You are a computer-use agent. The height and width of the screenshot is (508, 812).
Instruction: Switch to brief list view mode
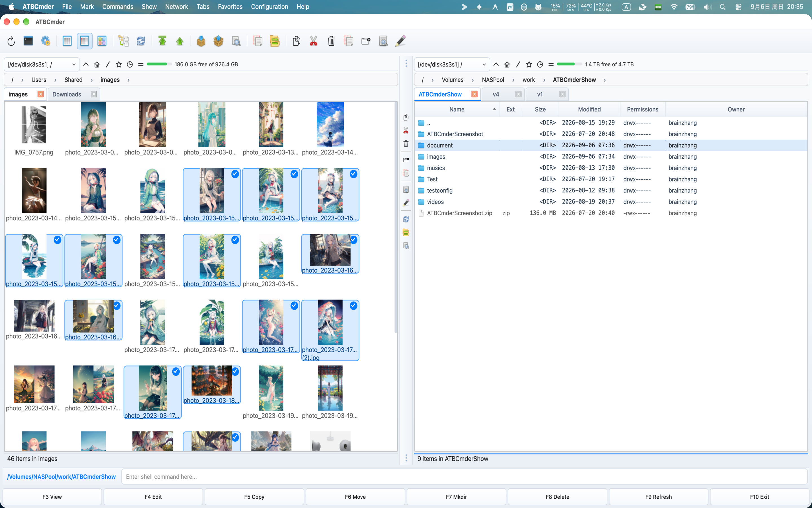click(67, 41)
